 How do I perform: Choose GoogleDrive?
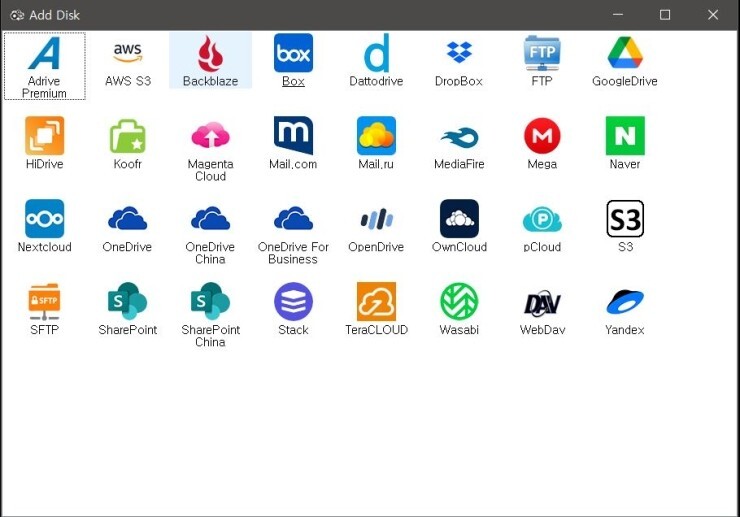(x=625, y=52)
